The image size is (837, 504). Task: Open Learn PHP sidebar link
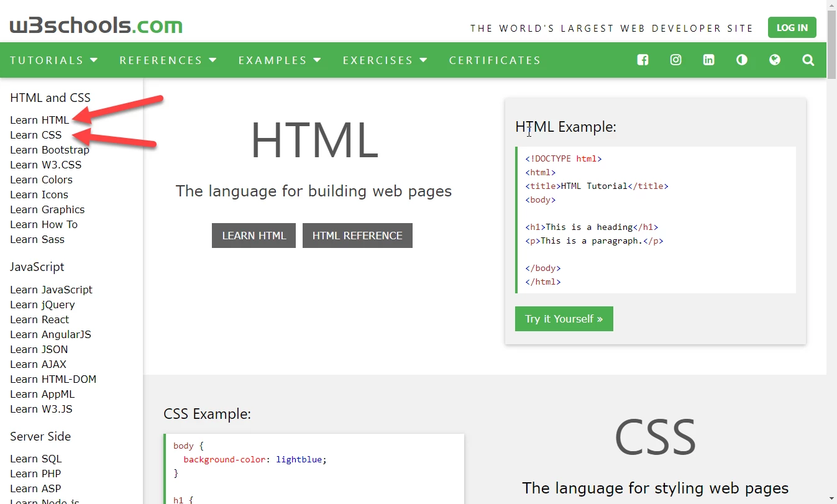tap(35, 474)
